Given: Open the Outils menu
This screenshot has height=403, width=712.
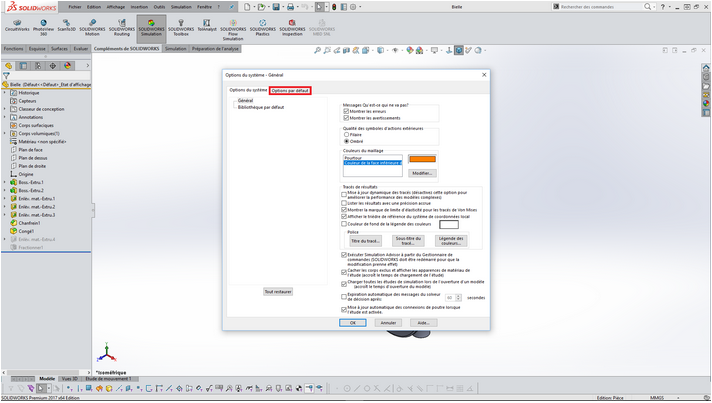Looking at the screenshot, I should click(x=159, y=7).
